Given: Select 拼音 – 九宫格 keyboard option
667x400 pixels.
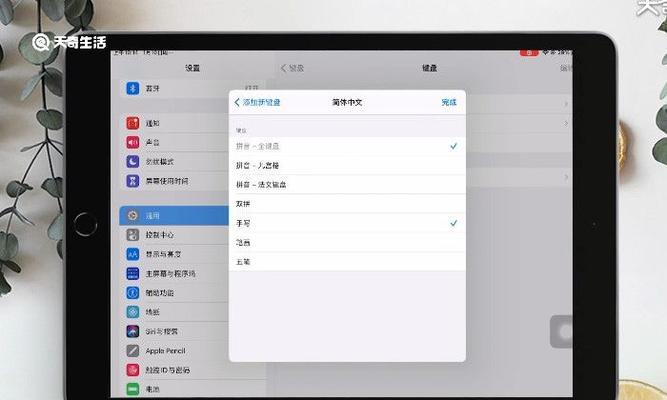Looking at the screenshot, I should click(x=347, y=166).
